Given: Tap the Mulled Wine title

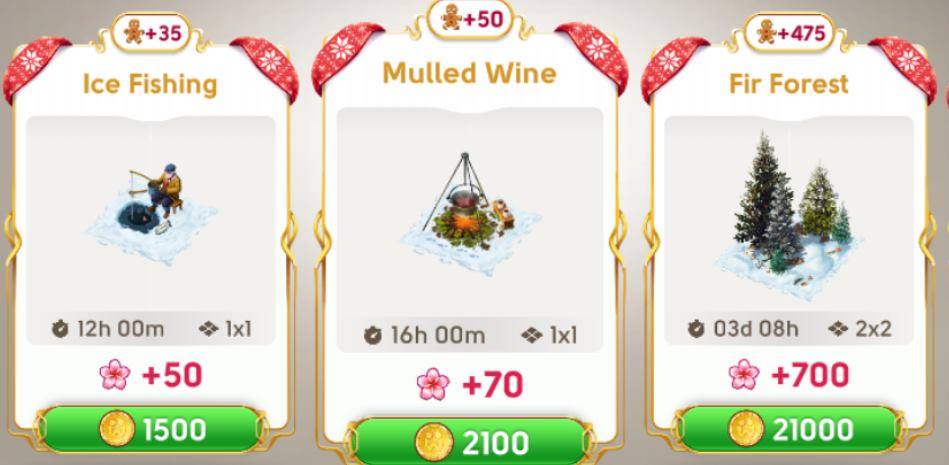Looking at the screenshot, I should pyautogui.click(x=470, y=73).
